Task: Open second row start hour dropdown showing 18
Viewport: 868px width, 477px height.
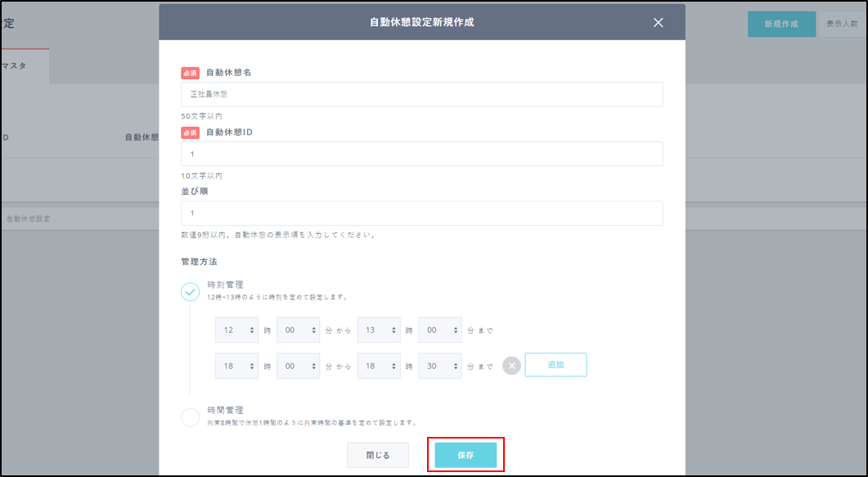Action: pyautogui.click(x=236, y=366)
